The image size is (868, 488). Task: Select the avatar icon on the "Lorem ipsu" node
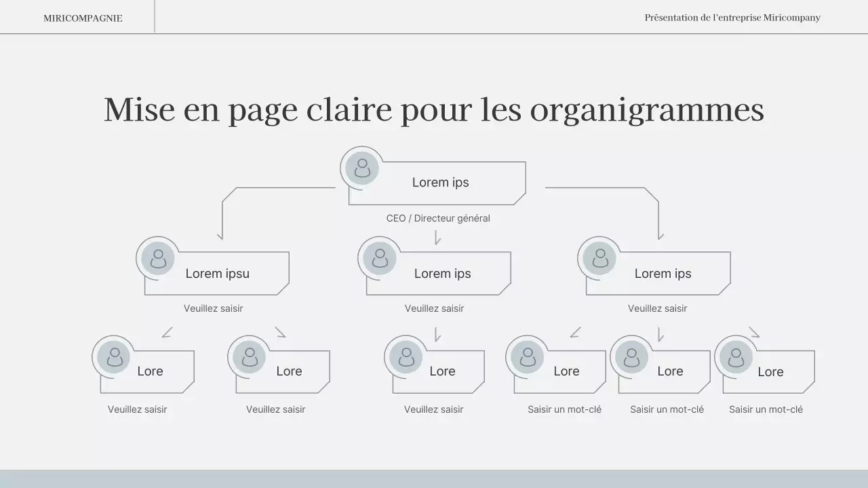tap(158, 258)
